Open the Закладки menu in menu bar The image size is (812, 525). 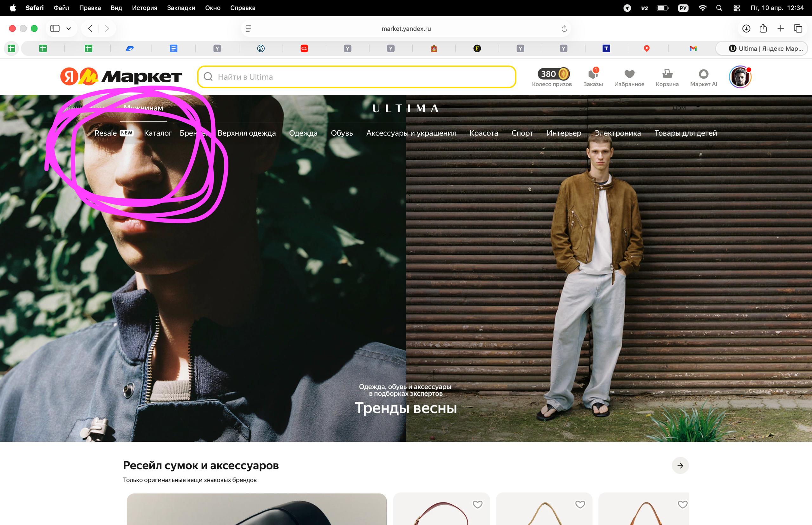[181, 8]
